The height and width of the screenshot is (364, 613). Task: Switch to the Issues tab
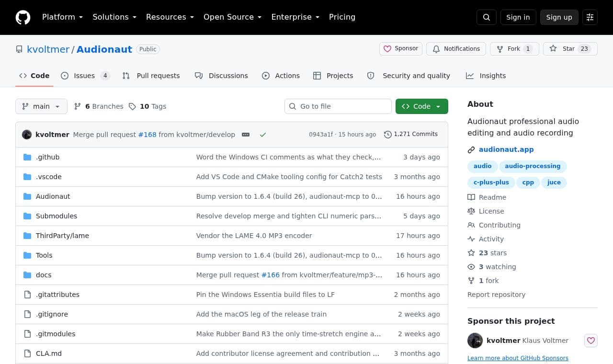[86, 76]
